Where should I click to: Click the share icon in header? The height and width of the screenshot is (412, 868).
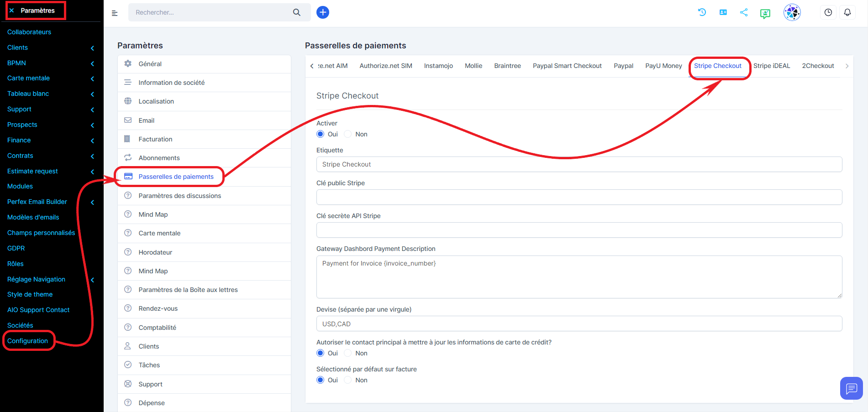744,12
